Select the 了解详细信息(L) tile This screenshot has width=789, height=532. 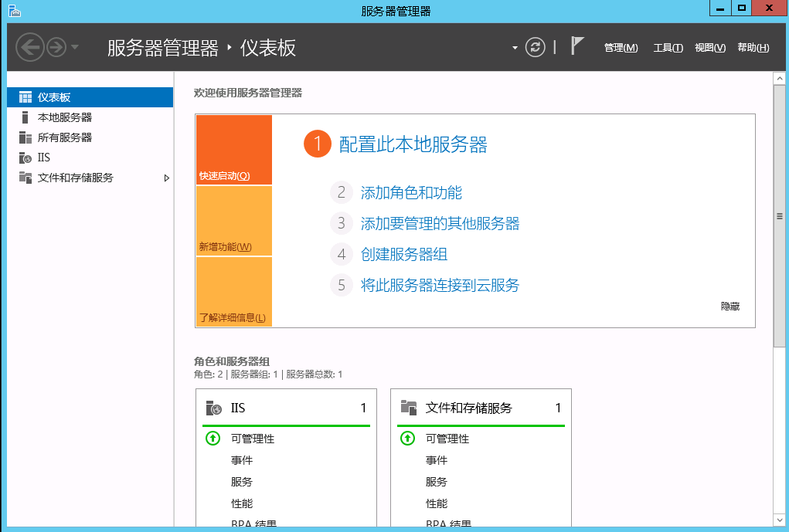pos(234,292)
